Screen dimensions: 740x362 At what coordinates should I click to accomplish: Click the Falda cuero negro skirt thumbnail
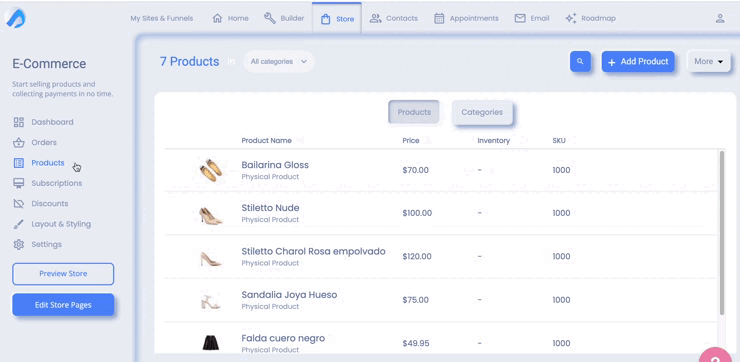click(x=211, y=343)
